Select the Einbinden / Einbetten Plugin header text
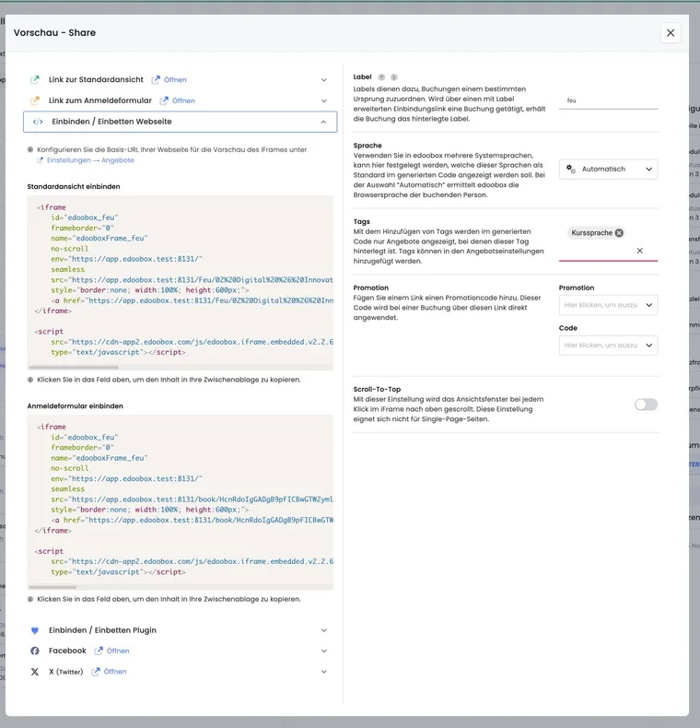The height and width of the screenshot is (728, 700). pos(102,630)
